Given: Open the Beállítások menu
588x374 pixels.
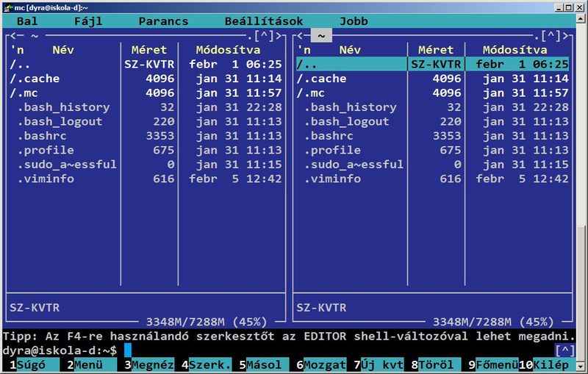Looking at the screenshot, I should click(264, 21).
